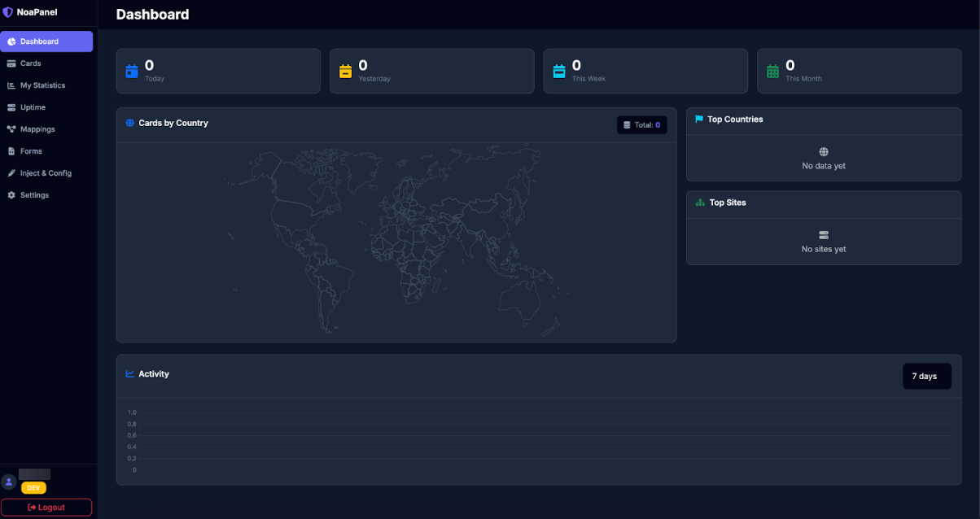Click the This Week stat card
This screenshot has width=980, height=519.
pyautogui.click(x=645, y=72)
